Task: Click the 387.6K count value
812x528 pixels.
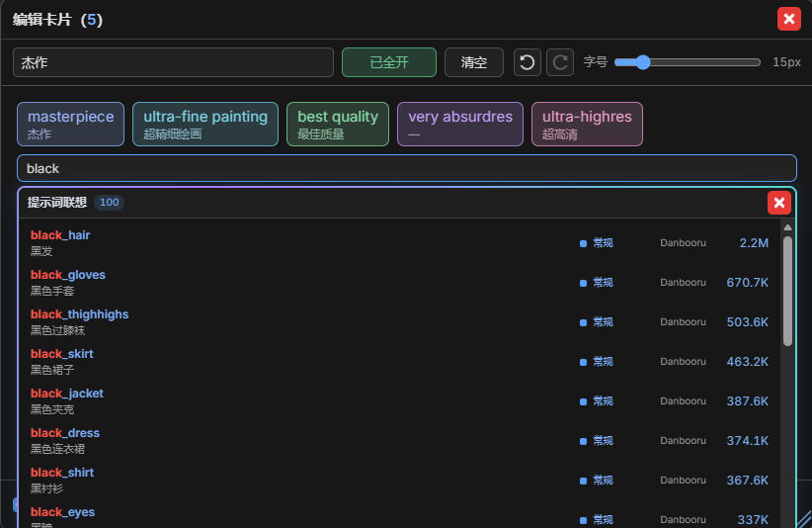Action: click(x=747, y=401)
